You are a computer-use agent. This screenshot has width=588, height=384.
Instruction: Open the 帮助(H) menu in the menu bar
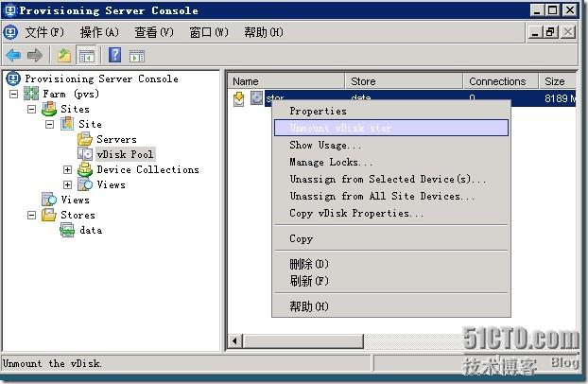(x=264, y=32)
